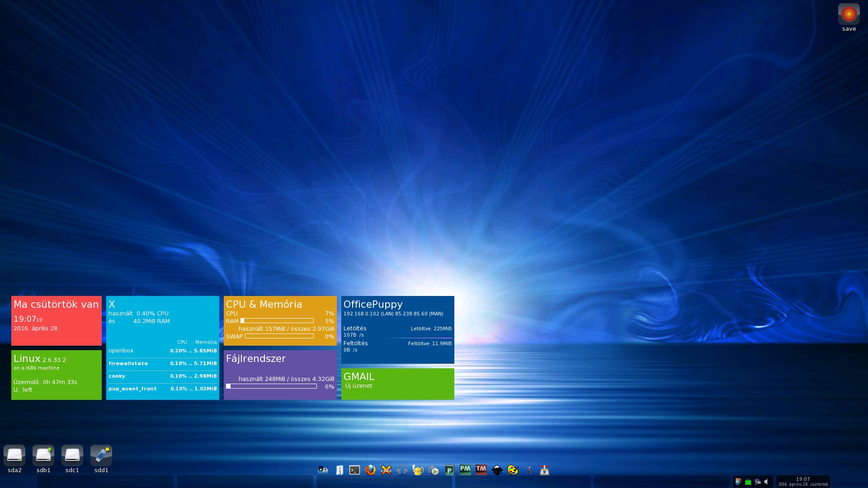Click the taskbar clock showing 19:07

[x=803, y=482]
